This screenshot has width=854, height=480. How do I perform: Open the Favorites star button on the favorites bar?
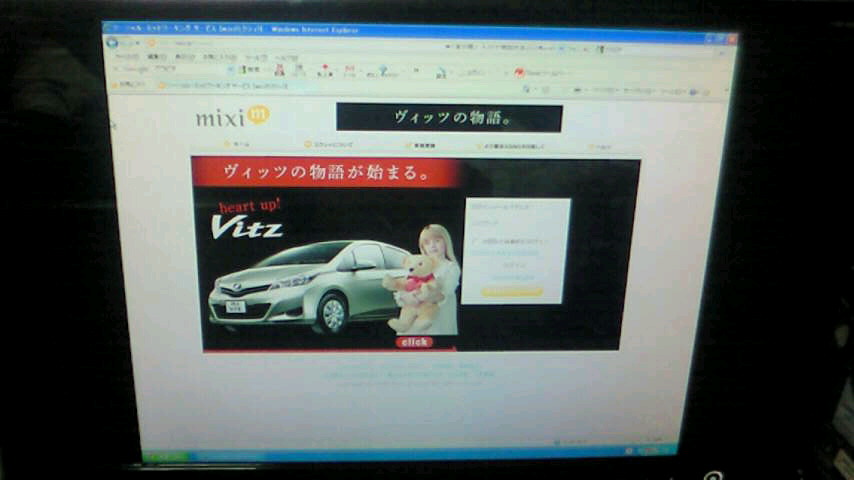click(x=130, y=84)
